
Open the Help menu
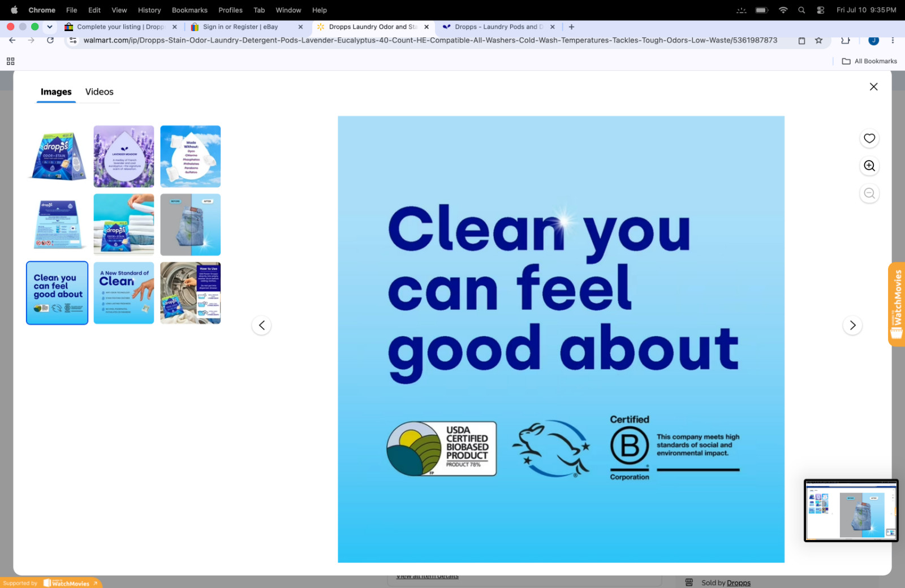pyautogui.click(x=320, y=10)
